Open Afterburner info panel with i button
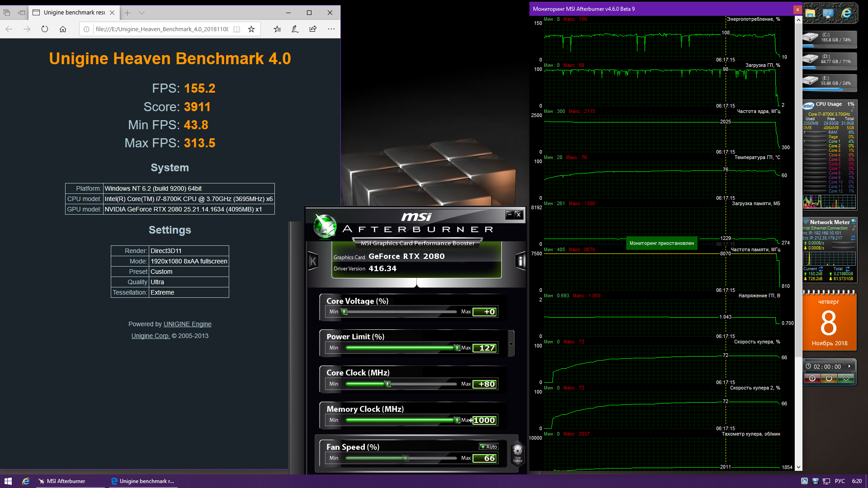 520,261
